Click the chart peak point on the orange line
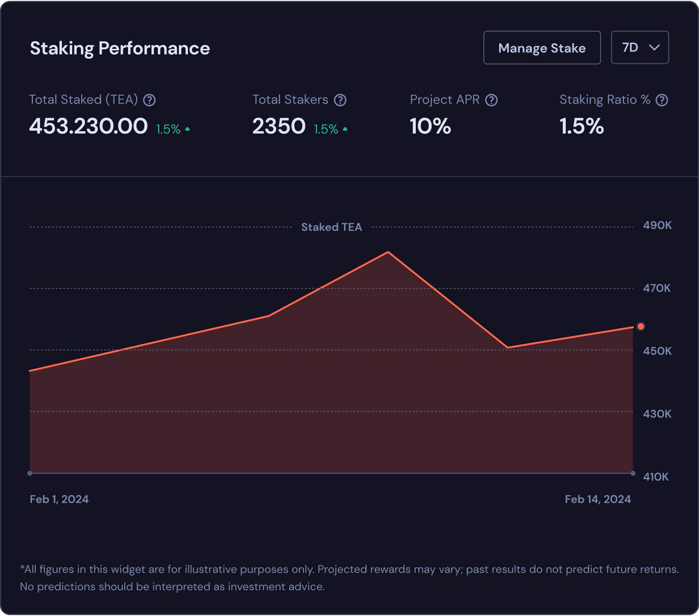The height and width of the screenshot is (616, 699). pyautogui.click(x=388, y=252)
